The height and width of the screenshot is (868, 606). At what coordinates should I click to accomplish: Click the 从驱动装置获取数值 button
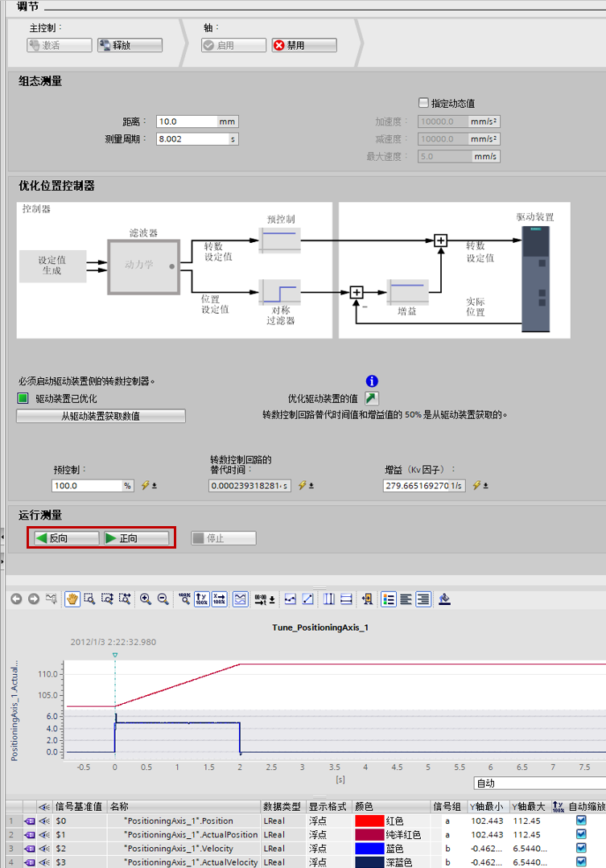click(101, 416)
